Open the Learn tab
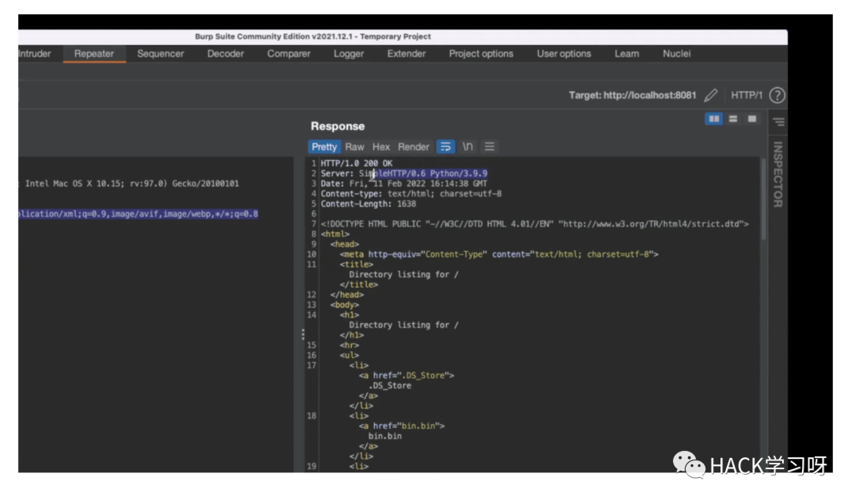This screenshot has height=504, width=856. pos(627,54)
